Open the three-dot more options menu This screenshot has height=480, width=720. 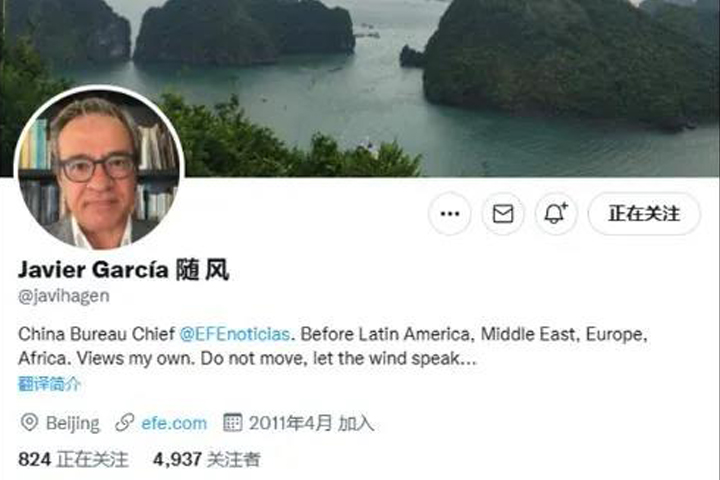point(450,214)
